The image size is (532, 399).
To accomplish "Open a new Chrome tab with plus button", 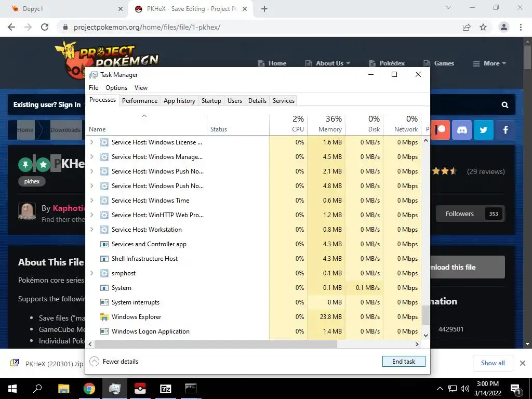I will (264, 9).
